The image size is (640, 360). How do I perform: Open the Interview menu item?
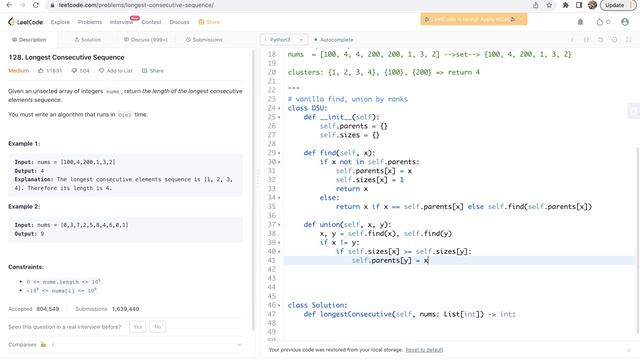click(x=121, y=22)
